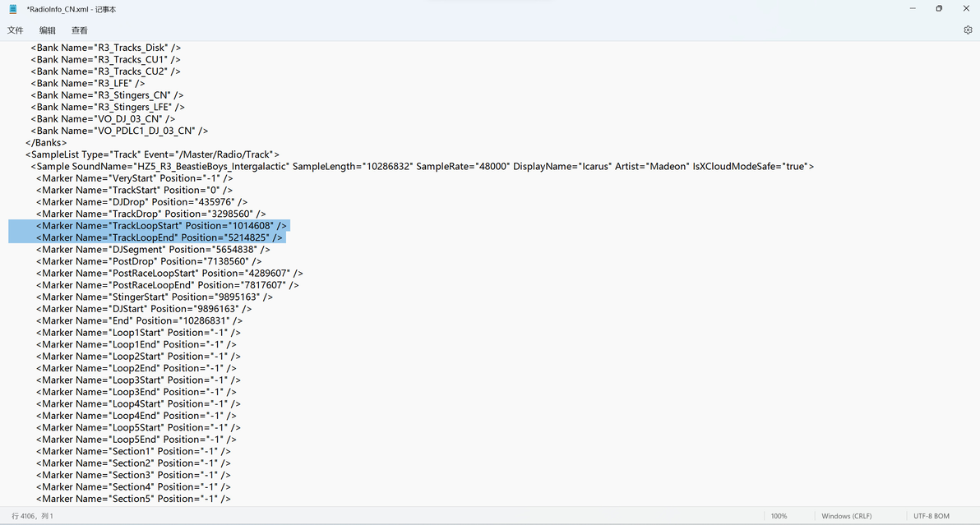Place cursor in TrackLoopStart marker line
Screen dimensions: 980x525
(x=161, y=226)
